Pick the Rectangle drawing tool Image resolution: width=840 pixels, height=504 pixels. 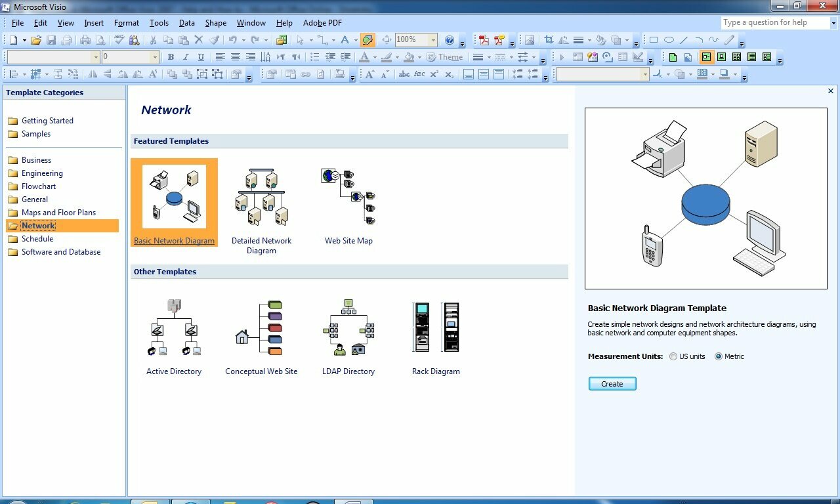[x=654, y=40]
